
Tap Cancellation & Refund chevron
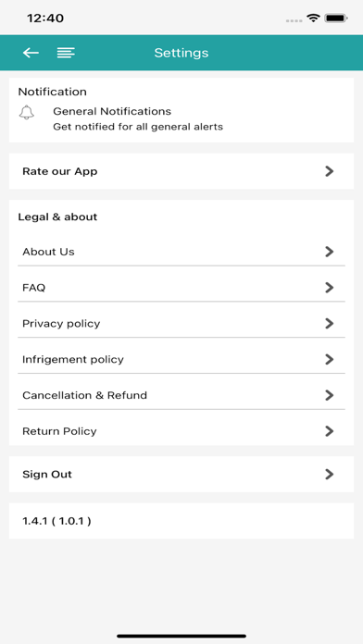[329, 395]
